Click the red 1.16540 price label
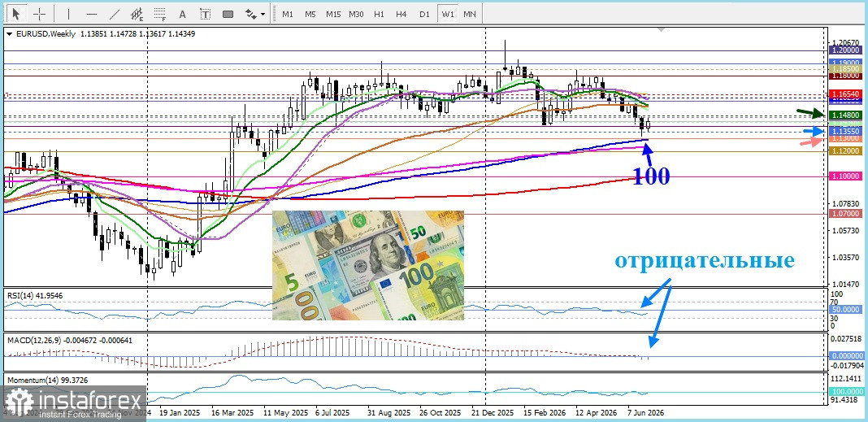This screenshot has width=868, height=422. coord(844,95)
